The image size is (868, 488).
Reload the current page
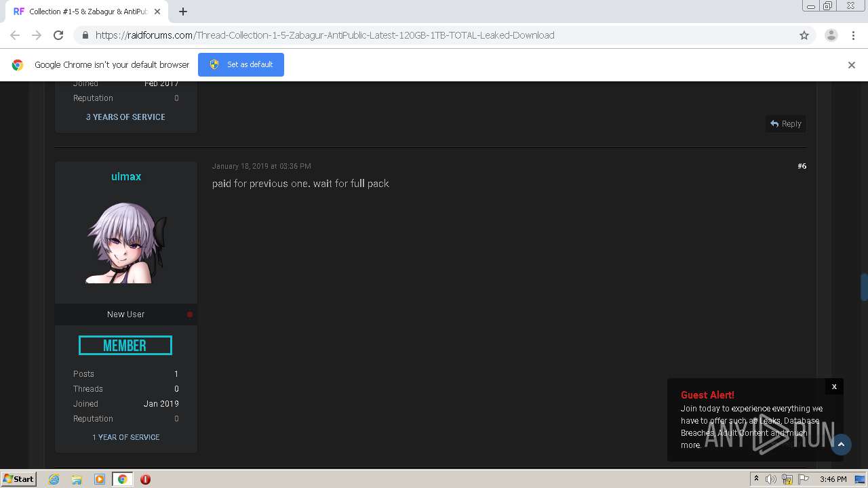(58, 35)
